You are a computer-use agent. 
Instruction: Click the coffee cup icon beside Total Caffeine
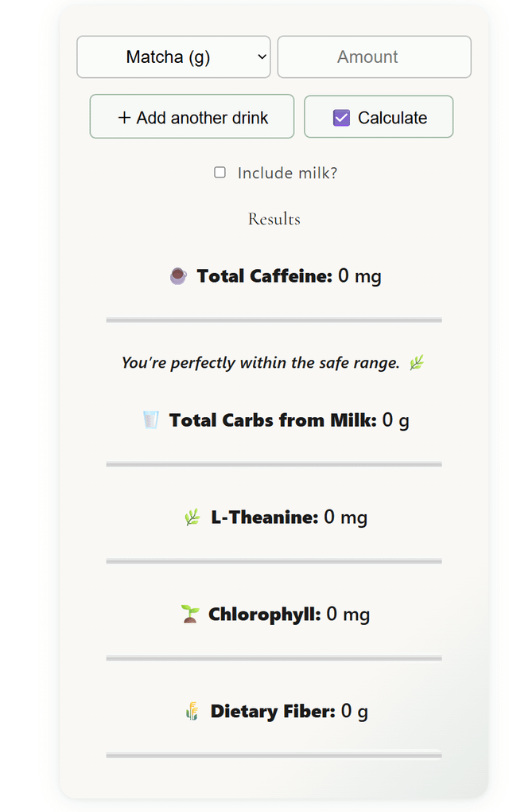(x=178, y=276)
